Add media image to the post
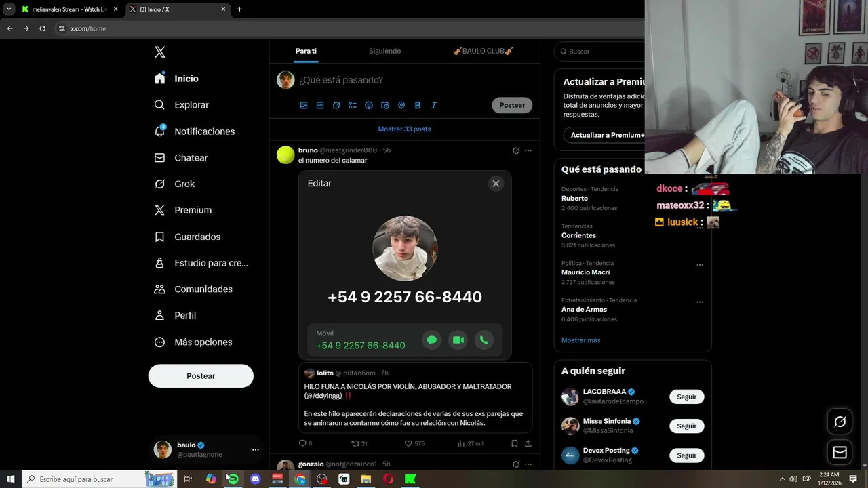The width and height of the screenshot is (868, 488). click(x=304, y=106)
